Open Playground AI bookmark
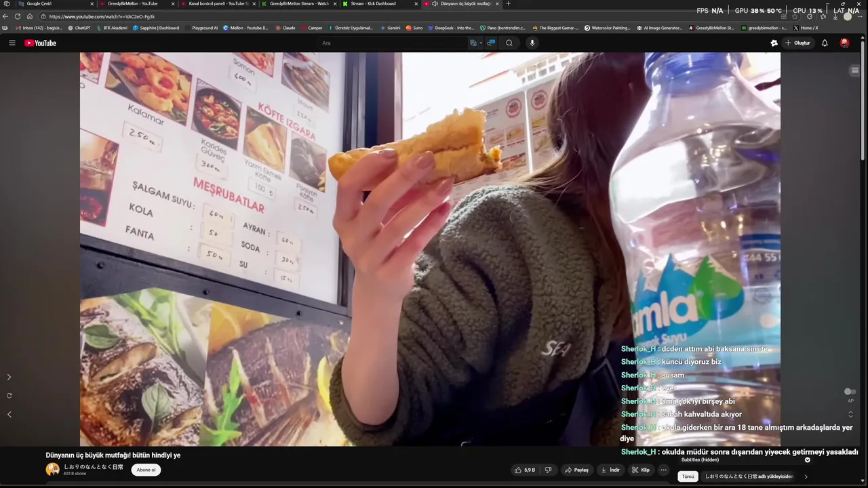 point(201,28)
